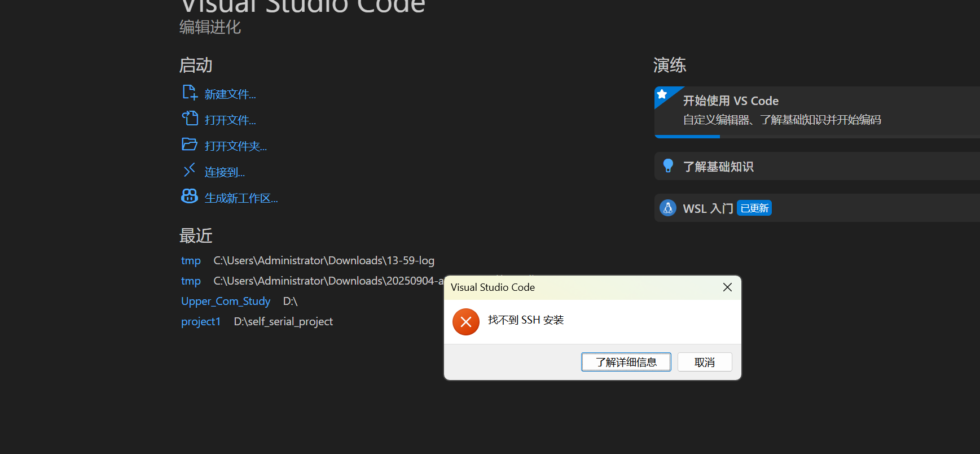The height and width of the screenshot is (454, 980).
Task: Click the new file icon
Action: click(x=190, y=93)
